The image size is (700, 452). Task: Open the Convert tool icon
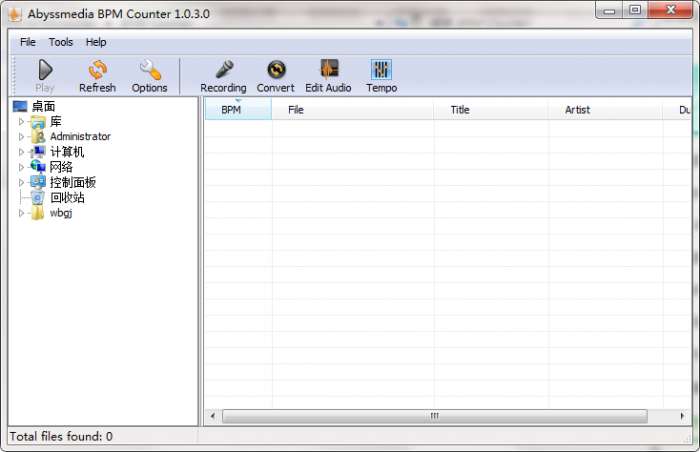(x=276, y=70)
